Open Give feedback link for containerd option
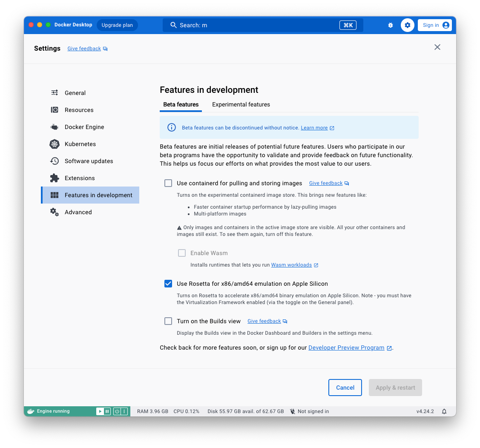480x448 pixels. click(x=326, y=183)
